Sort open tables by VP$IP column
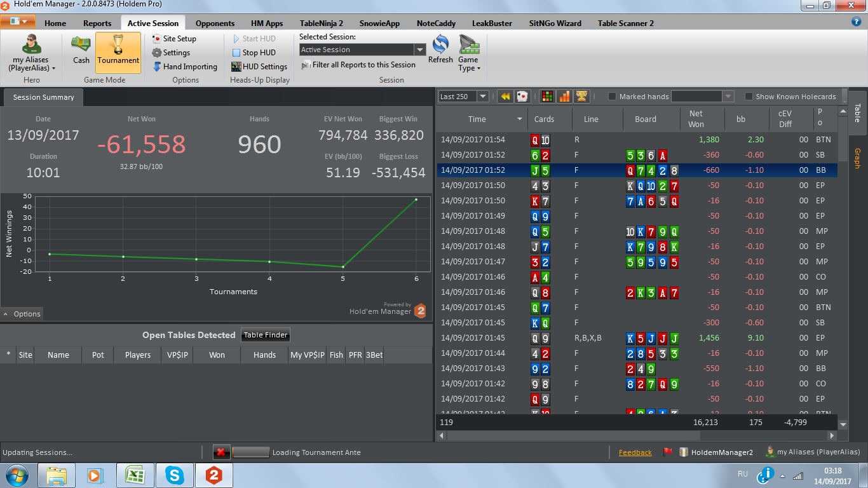The height and width of the screenshot is (488, 868). 177,355
